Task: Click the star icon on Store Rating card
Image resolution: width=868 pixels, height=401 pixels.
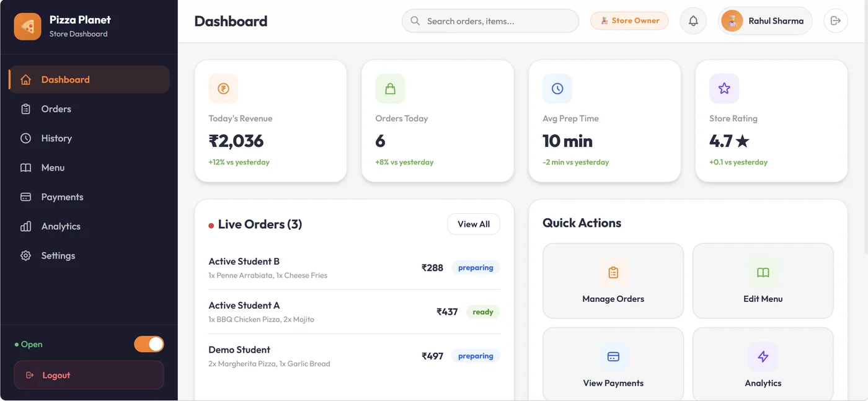Action: pyautogui.click(x=724, y=89)
